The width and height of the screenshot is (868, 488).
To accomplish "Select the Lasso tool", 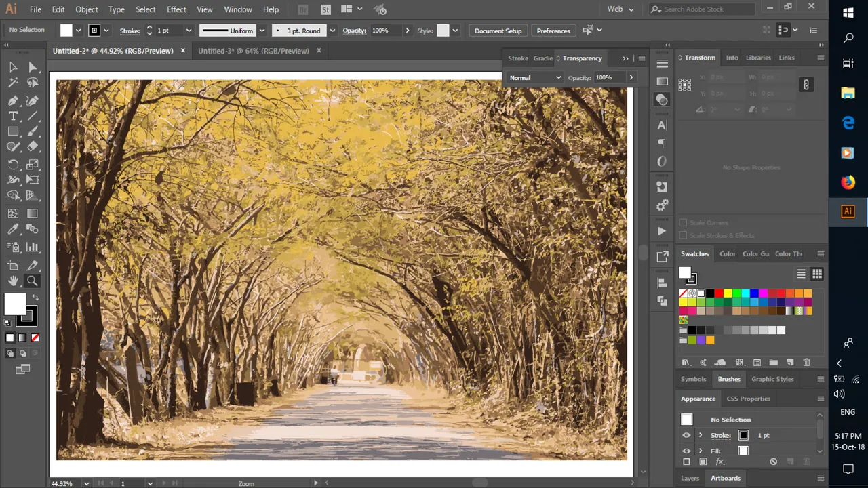I will pos(33,83).
